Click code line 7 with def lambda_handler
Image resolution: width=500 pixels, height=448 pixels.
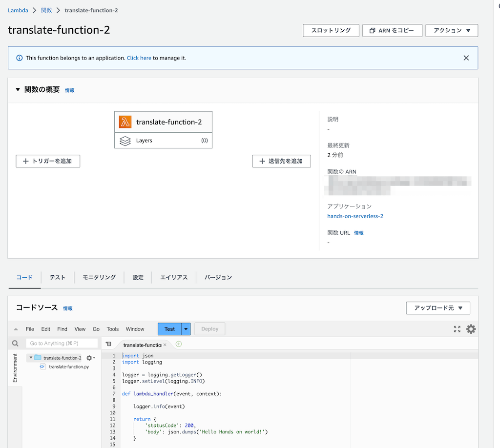171,394
